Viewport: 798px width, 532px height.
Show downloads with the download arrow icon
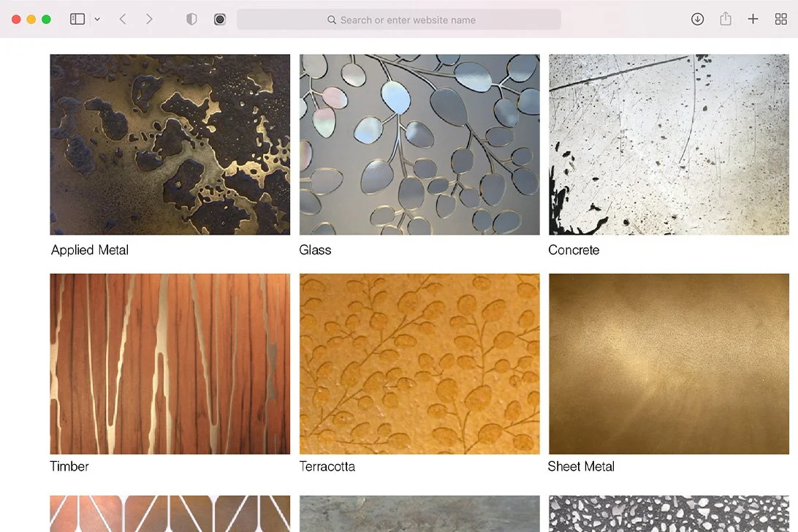pyautogui.click(x=697, y=19)
